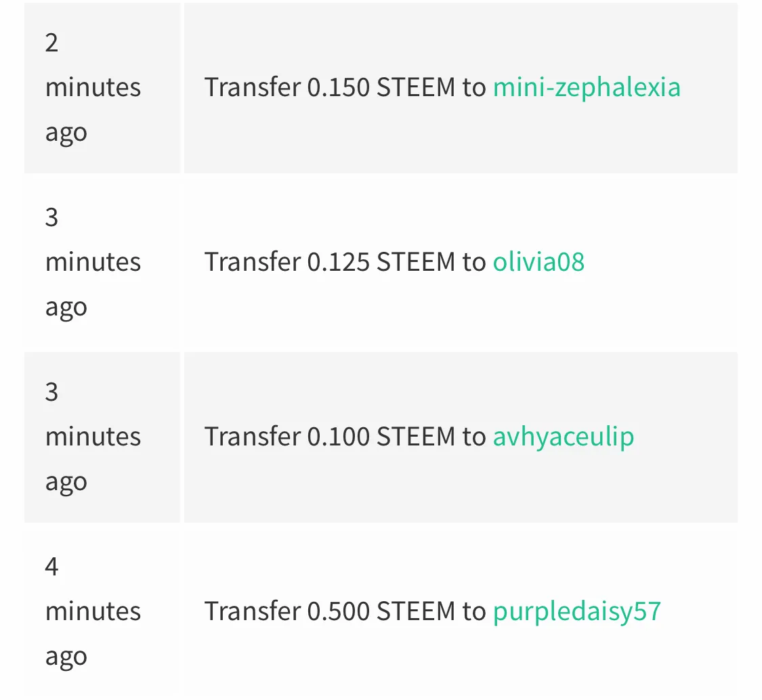Viewport: 762px width, 700px height.
Task: Click the "2 minutes ago" timestamp cell
Action: pos(102,88)
